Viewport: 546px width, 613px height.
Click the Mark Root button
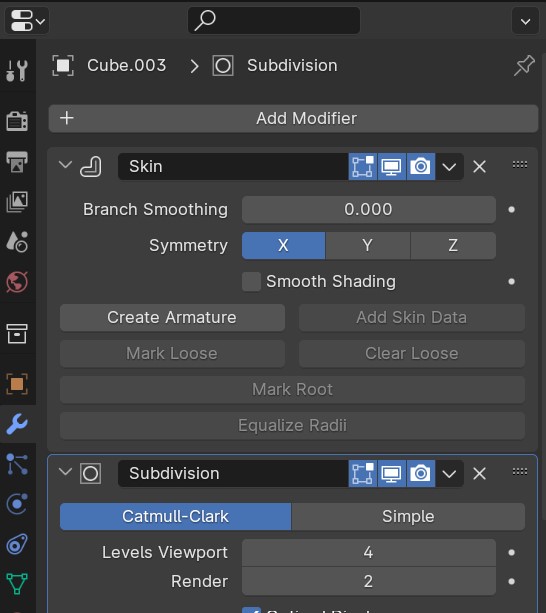click(x=292, y=389)
